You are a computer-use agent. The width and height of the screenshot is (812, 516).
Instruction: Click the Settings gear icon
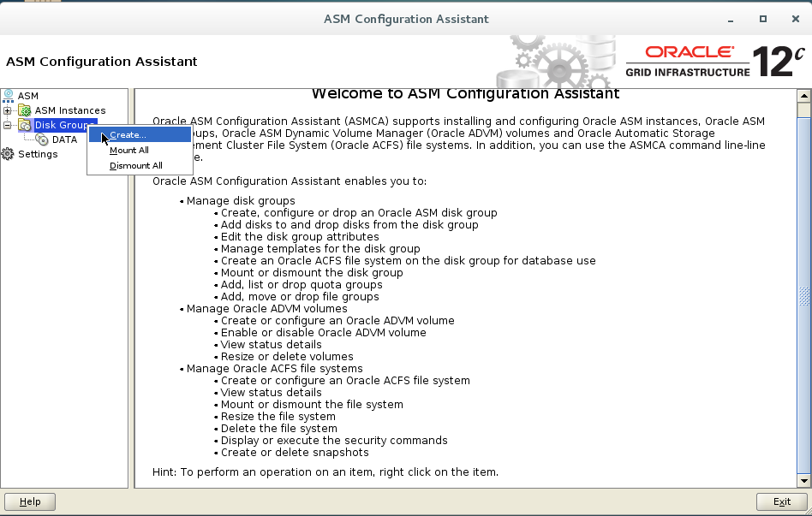pyautogui.click(x=8, y=154)
